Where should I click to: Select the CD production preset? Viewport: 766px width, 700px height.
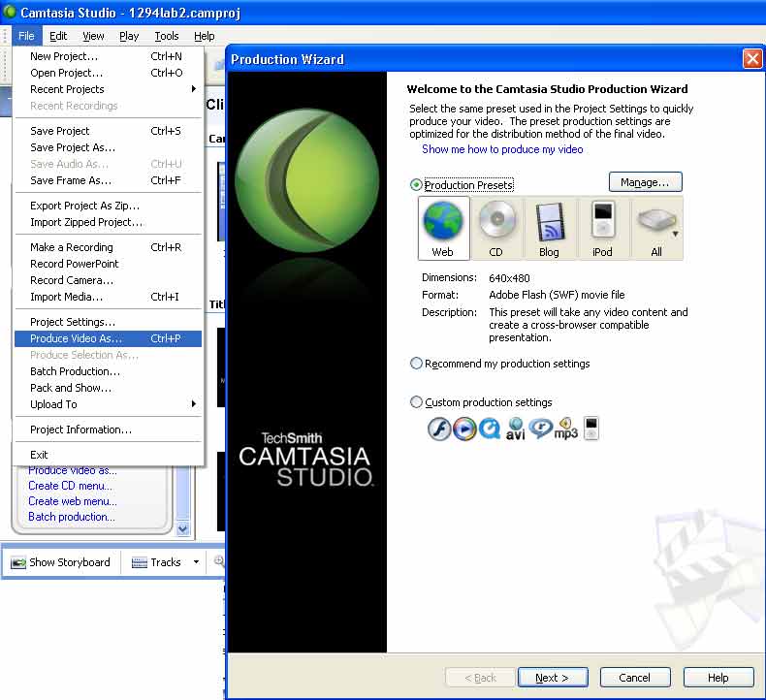pos(496,228)
